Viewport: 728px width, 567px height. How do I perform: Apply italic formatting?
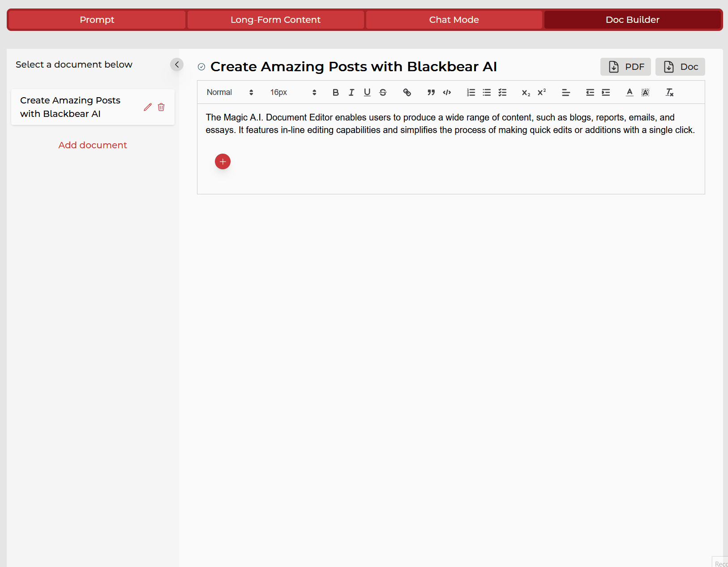click(x=351, y=92)
